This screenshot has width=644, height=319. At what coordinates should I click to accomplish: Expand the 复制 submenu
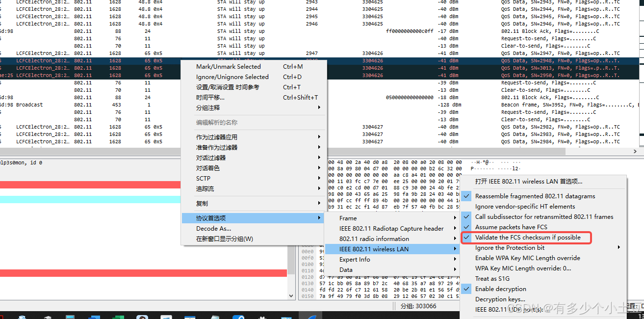[254, 204]
